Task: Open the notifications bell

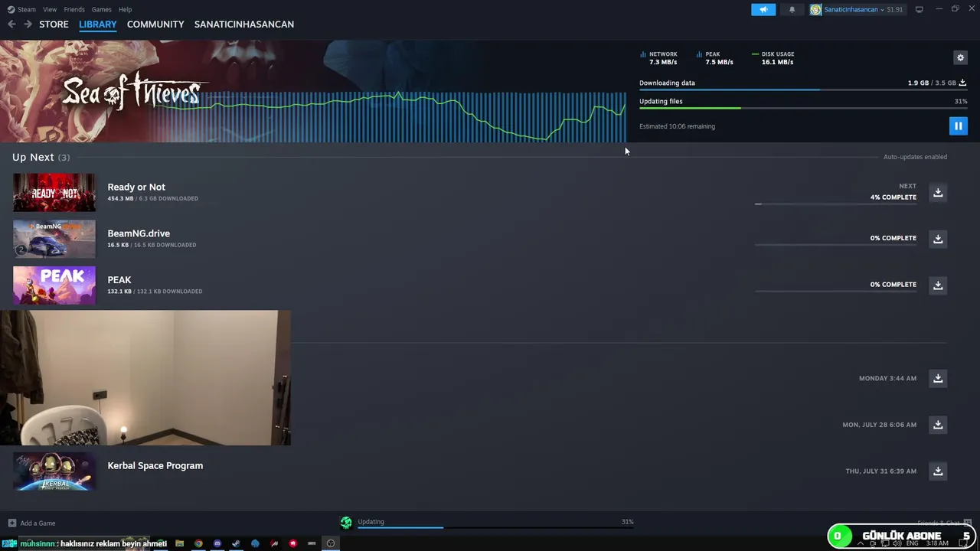Action: click(x=792, y=9)
